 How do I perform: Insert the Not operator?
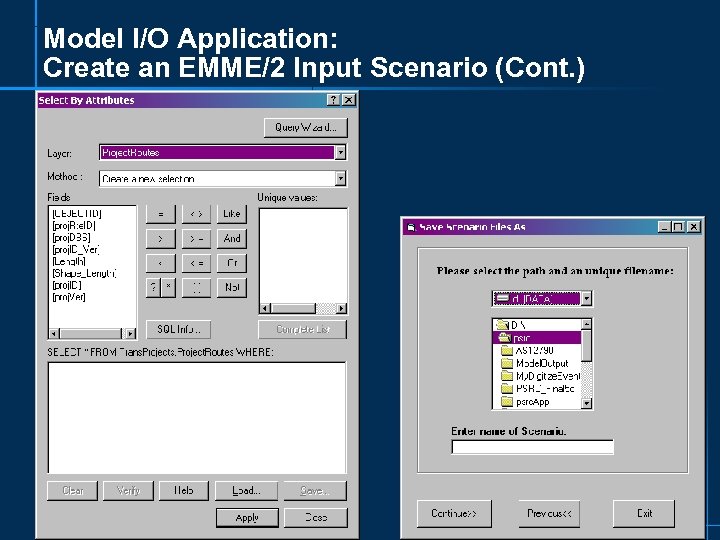coord(231,288)
